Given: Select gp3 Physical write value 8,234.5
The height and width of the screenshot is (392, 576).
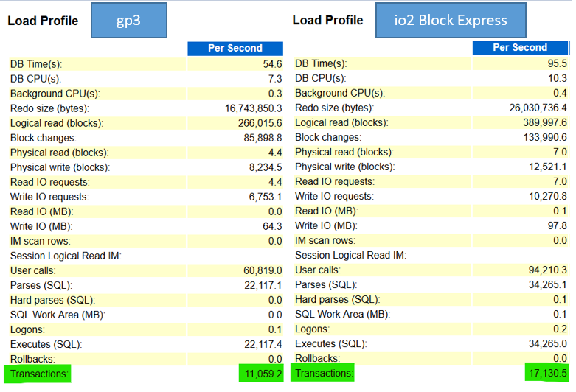Looking at the screenshot, I should pyautogui.click(x=266, y=167).
